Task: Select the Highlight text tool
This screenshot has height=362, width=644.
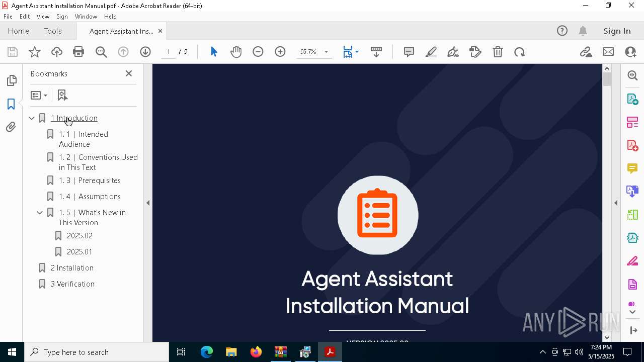Action: (431, 52)
